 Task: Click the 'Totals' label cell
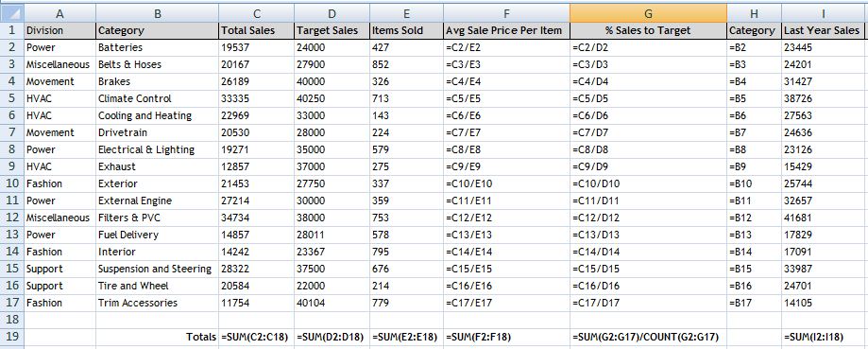click(x=157, y=337)
